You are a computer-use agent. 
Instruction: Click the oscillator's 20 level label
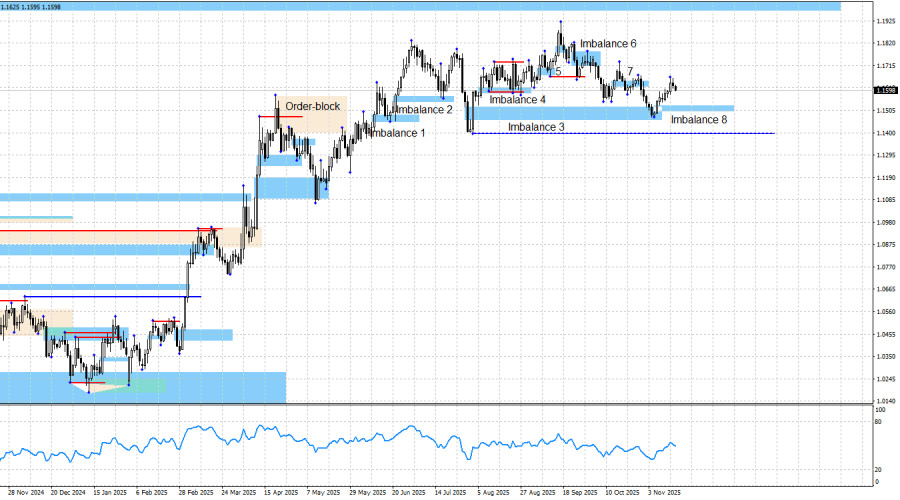pos(878,469)
